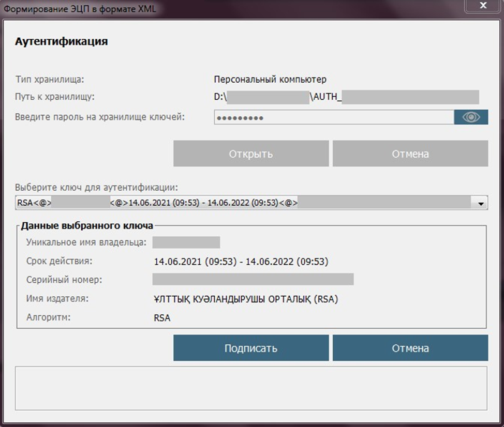The image size is (504, 427).
Task: Toggle password visibility with the eye icon
Action: [471, 117]
